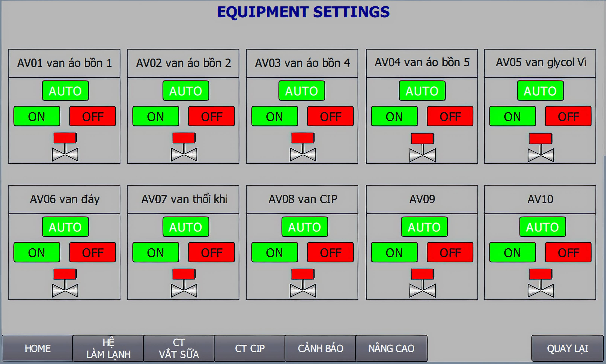Turn ON valve AV03
Screen dimensions: 606x364
pos(275,116)
